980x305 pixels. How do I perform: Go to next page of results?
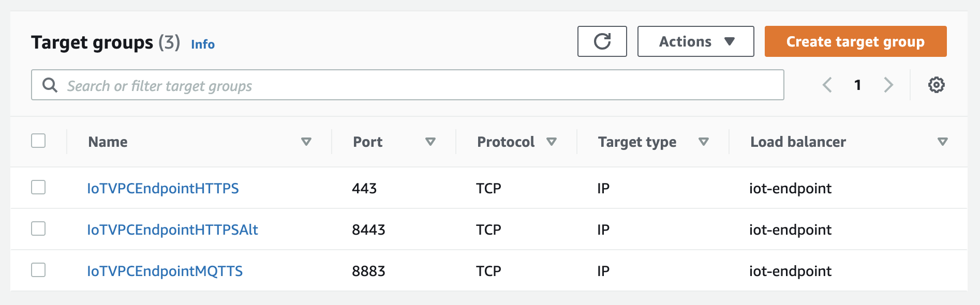(888, 85)
